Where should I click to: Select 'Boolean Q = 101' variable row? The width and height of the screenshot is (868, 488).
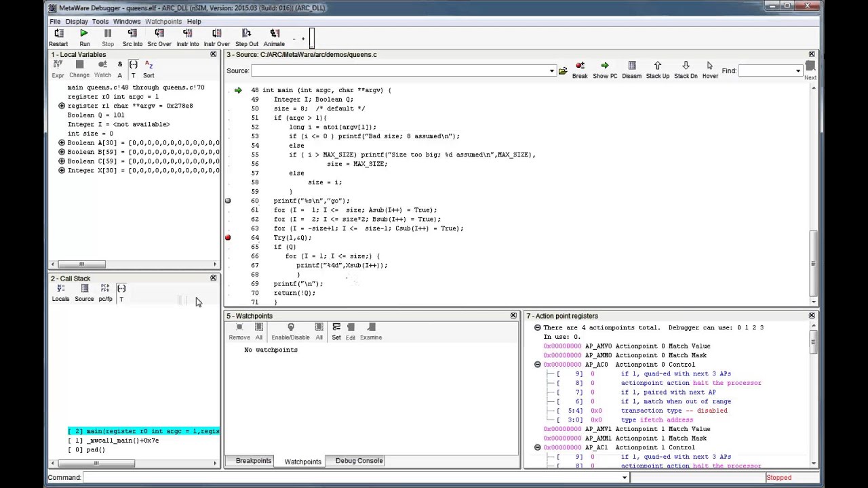[x=96, y=115]
